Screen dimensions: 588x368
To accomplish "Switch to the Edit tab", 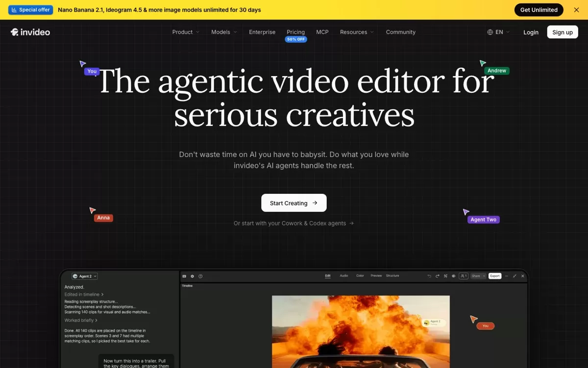I will point(328,276).
